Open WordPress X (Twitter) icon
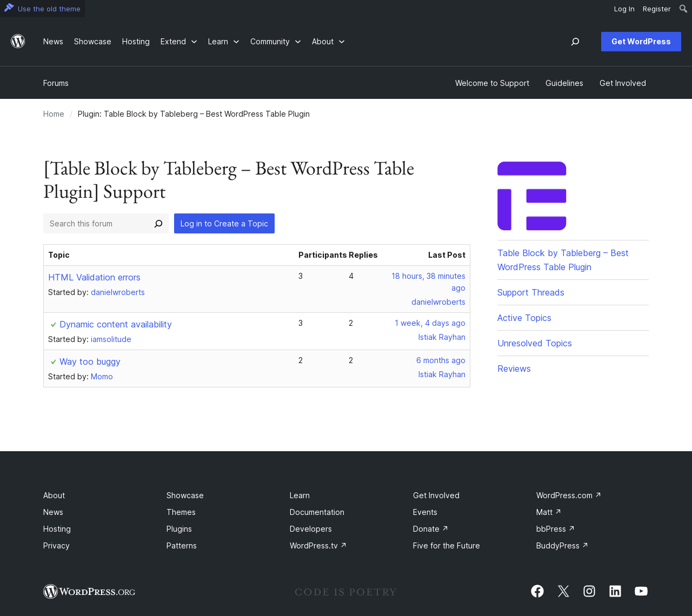The width and height of the screenshot is (692, 616). 563,591
